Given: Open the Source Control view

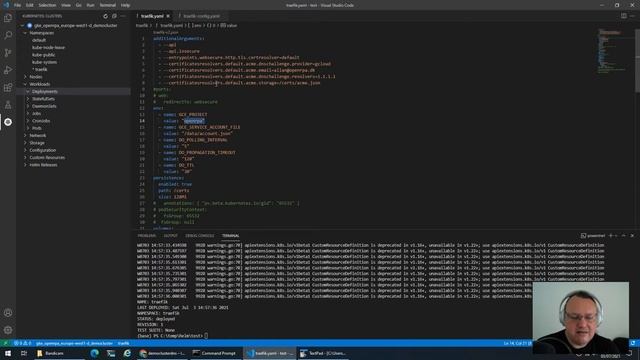Looking at the screenshot, I should [8, 53].
